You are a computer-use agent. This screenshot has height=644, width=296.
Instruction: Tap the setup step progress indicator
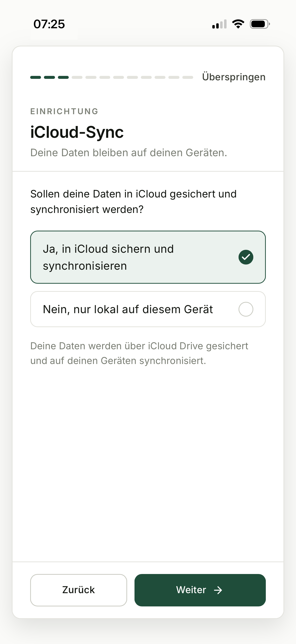(112, 77)
